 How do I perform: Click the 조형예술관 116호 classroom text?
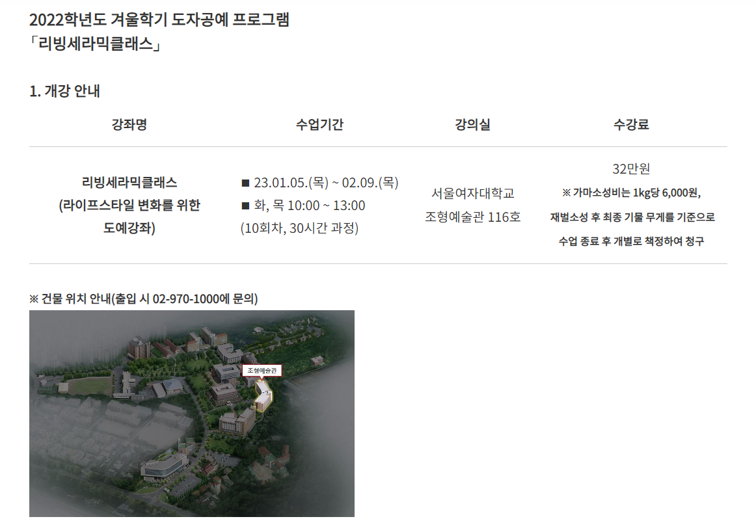point(473,217)
